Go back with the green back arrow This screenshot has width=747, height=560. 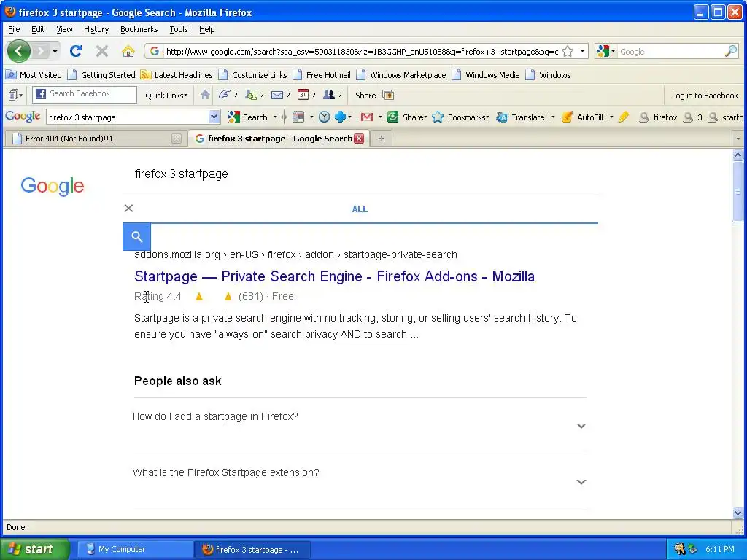(x=19, y=51)
